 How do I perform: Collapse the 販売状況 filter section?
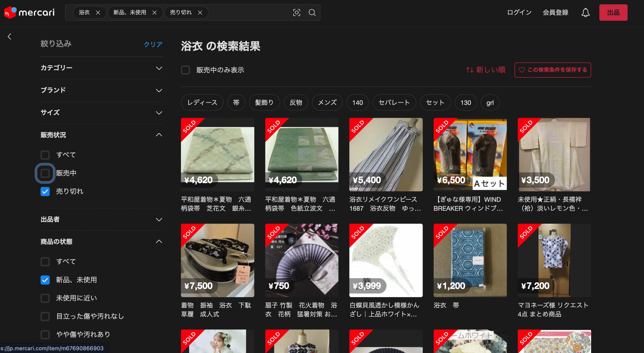[x=101, y=135]
